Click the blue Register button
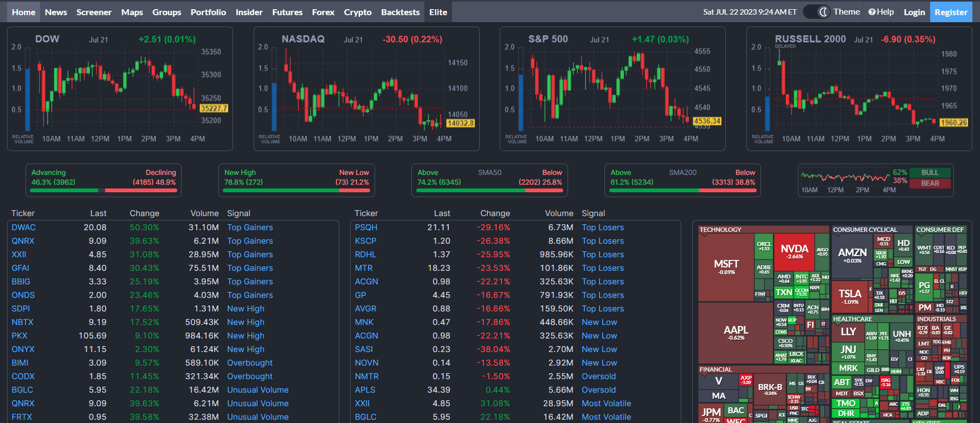 (x=951, y=12)
